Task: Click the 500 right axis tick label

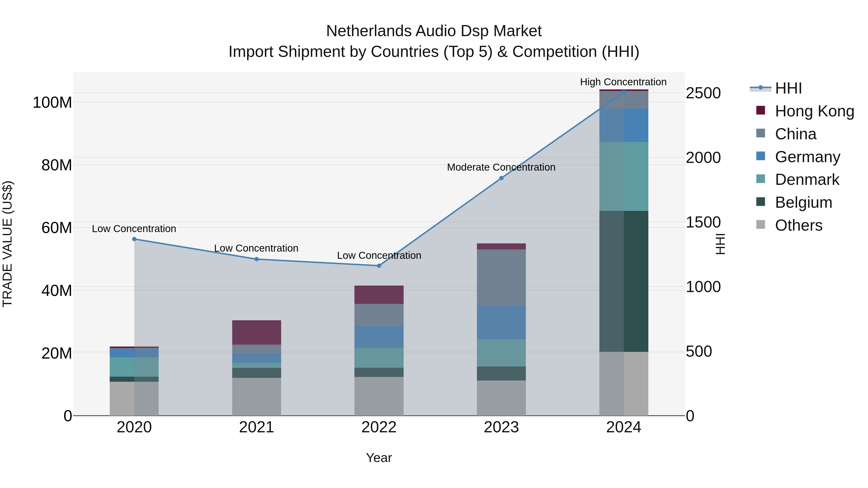Action: [699, 351]
